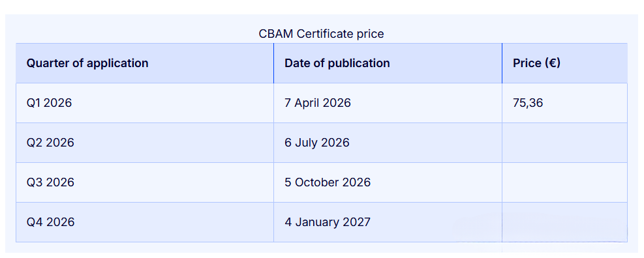This screenshot has width=644, height=258.
Task: Select the 'Date of publication' column header
Action: (388, 63)
